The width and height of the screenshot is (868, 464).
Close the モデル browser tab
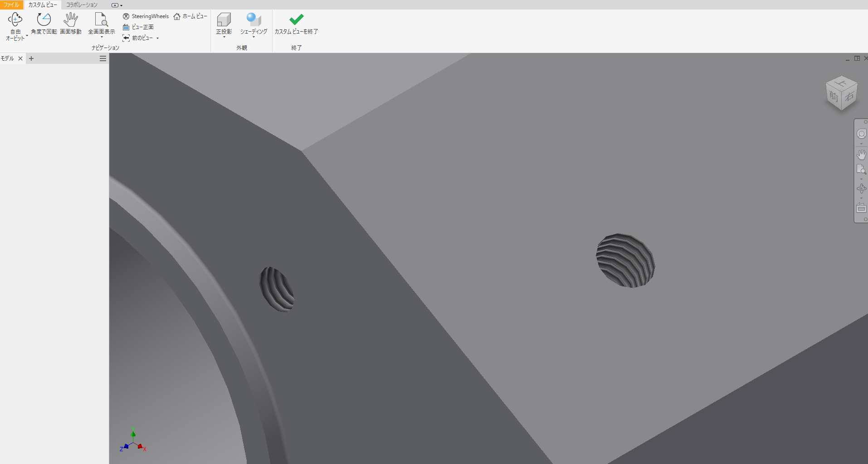pyautogui.click(x=20, y=58)
